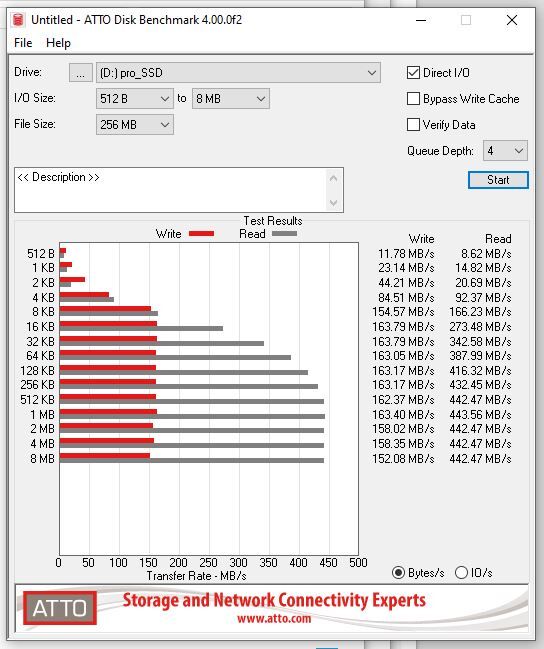Click the 1 MB read value 443.56 MB/s
Screen dimensions: 544x649
coord(480,414)
